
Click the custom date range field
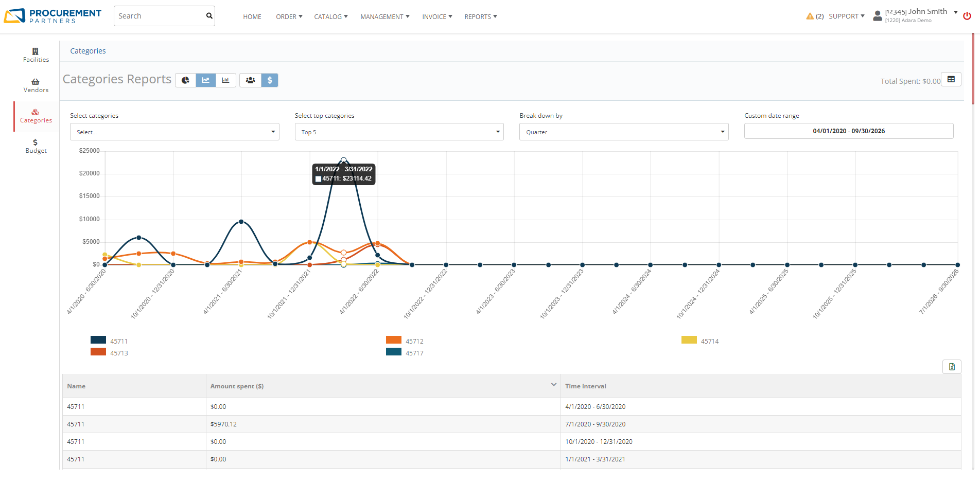coord(848,131)
